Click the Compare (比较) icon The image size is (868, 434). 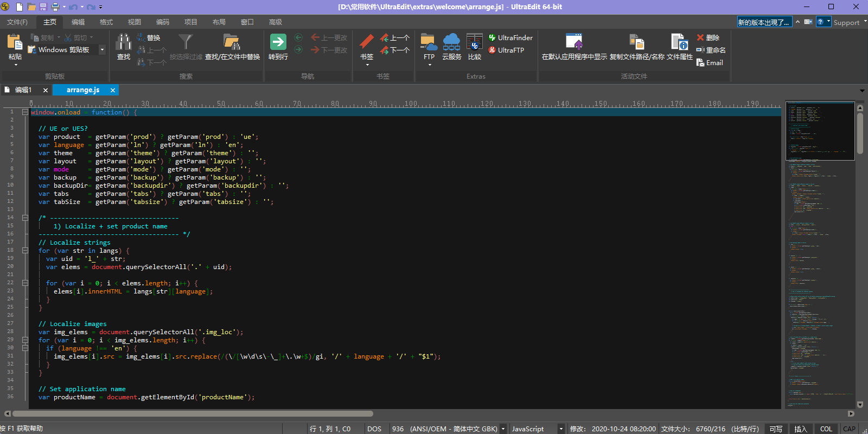coord(475,42)
